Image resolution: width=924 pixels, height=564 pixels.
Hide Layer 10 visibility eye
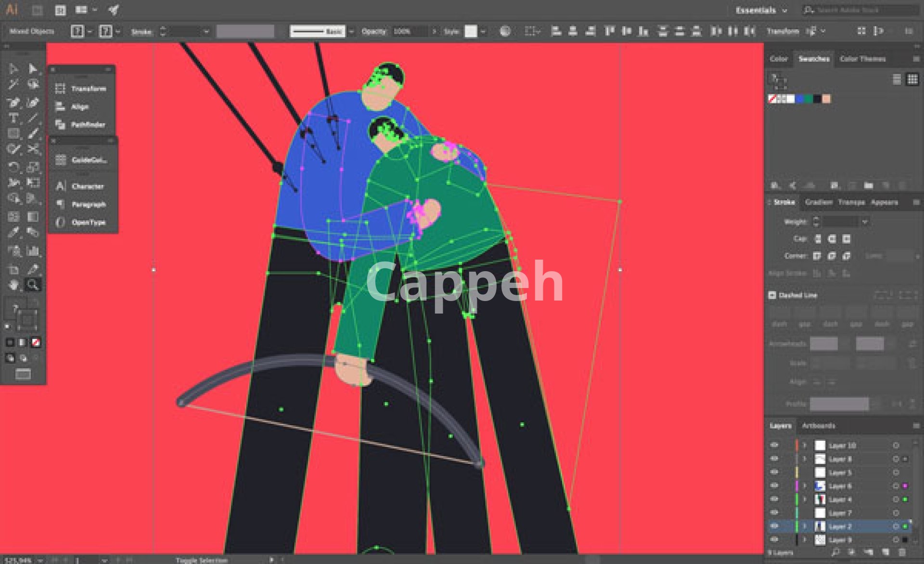tap(774, 446)
